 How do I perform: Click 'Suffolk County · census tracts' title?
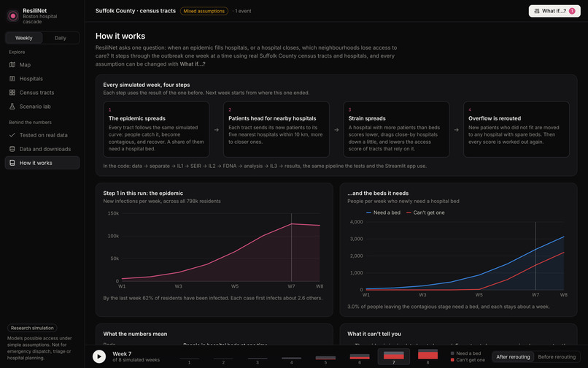tap(136, 11)
